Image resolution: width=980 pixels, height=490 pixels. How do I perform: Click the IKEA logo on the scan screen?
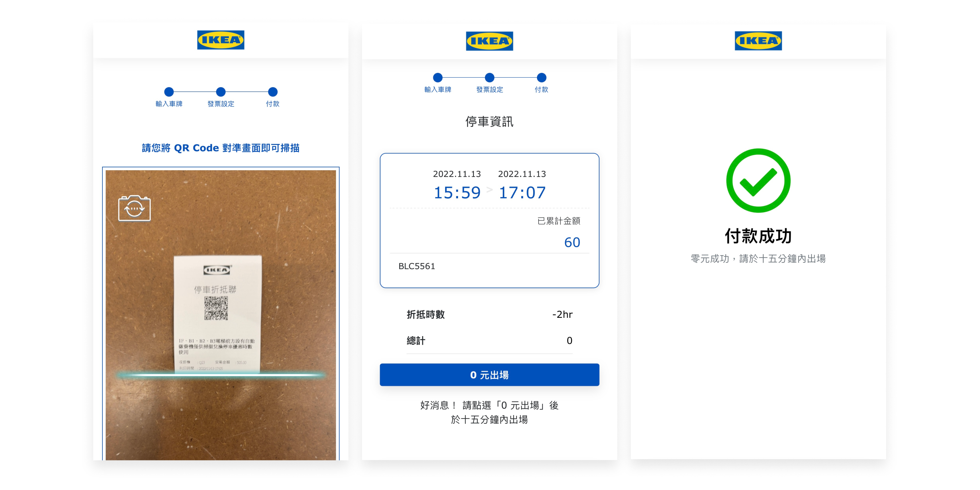(220, 40)
